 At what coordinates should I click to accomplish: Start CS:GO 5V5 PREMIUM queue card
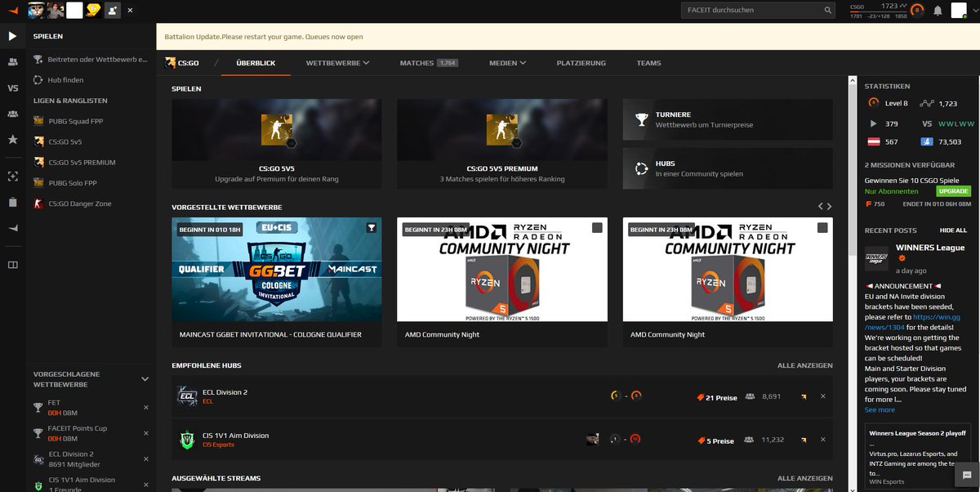click(502, 143)
